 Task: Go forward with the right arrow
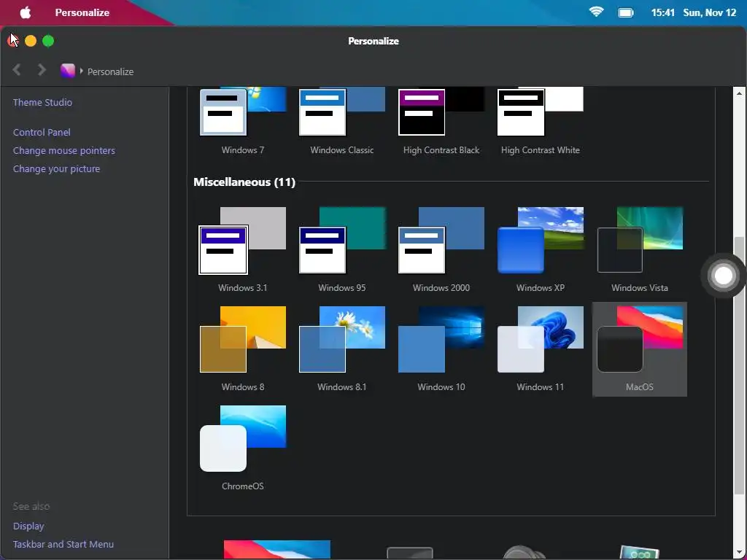[42, 70]
